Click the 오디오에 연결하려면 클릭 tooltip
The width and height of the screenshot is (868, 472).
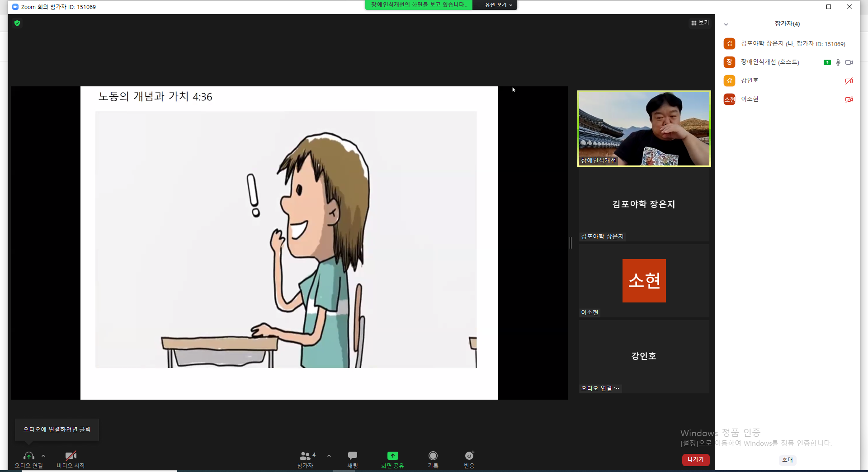[x=57, y=430]
